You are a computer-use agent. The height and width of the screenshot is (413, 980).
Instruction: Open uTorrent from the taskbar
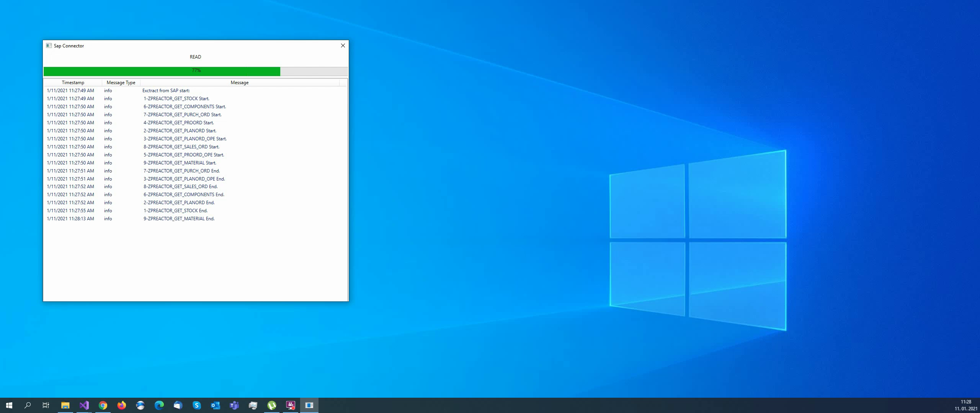coord(272,405)
